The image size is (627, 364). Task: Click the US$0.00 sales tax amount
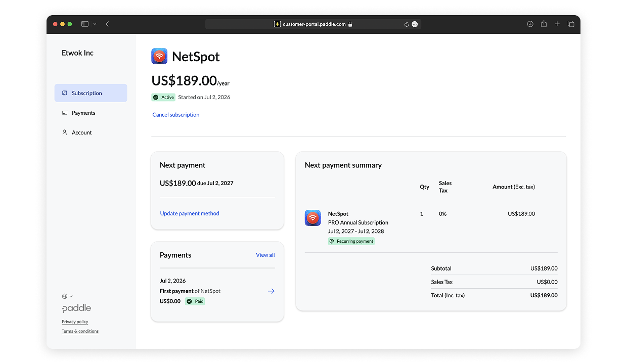pos(547,282)
